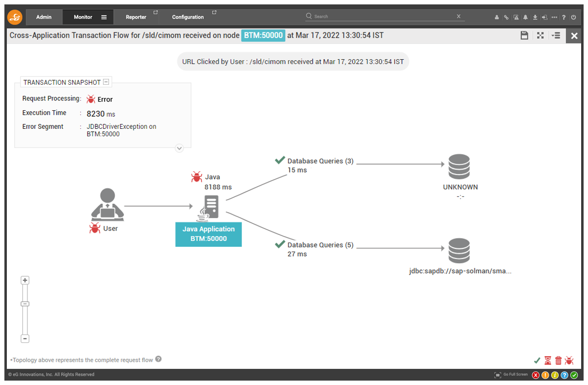Image resolution: width=588 pixels, height=385 pixels.
Task: Click the UNKNOWN database label
Action: [460, 187]
